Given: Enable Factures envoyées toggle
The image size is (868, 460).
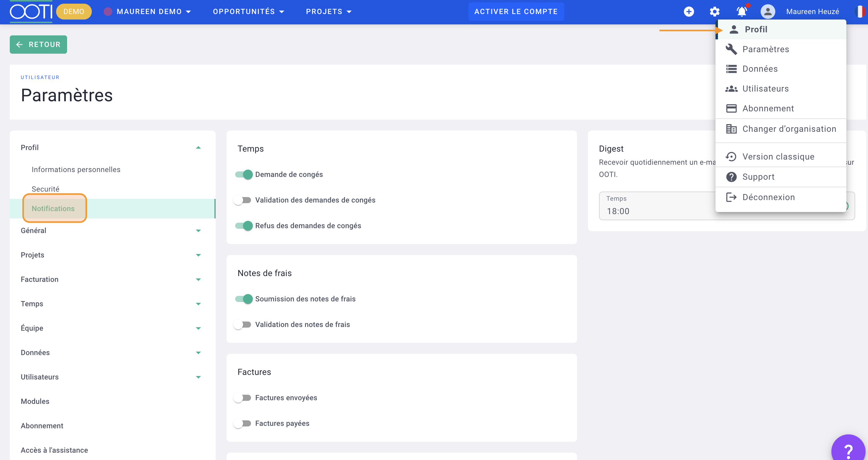Looking at the screenshot, I should (x=242, y=397).
